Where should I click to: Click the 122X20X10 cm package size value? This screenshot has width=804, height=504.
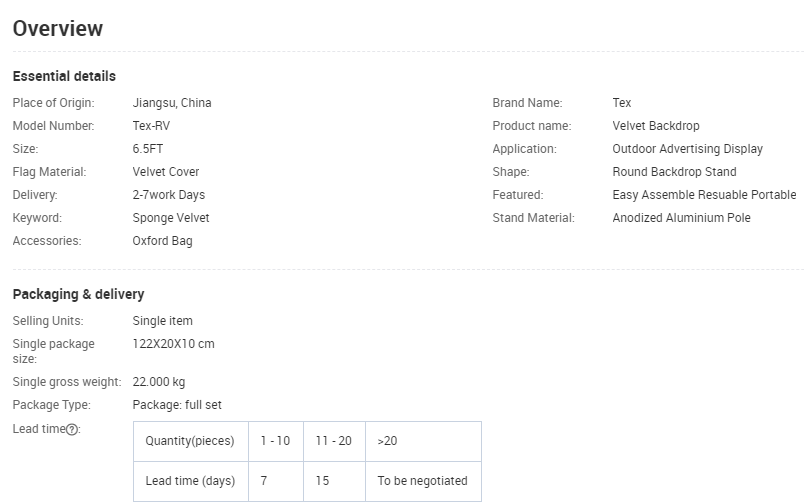tap(173, 344)
